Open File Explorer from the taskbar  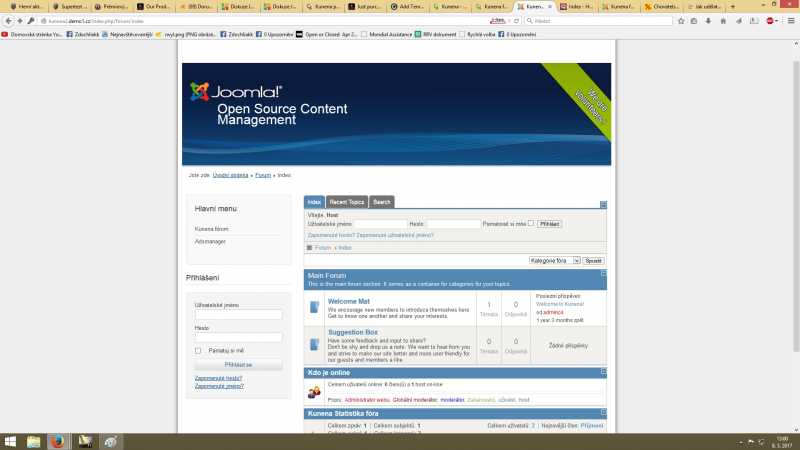point(33,440)
